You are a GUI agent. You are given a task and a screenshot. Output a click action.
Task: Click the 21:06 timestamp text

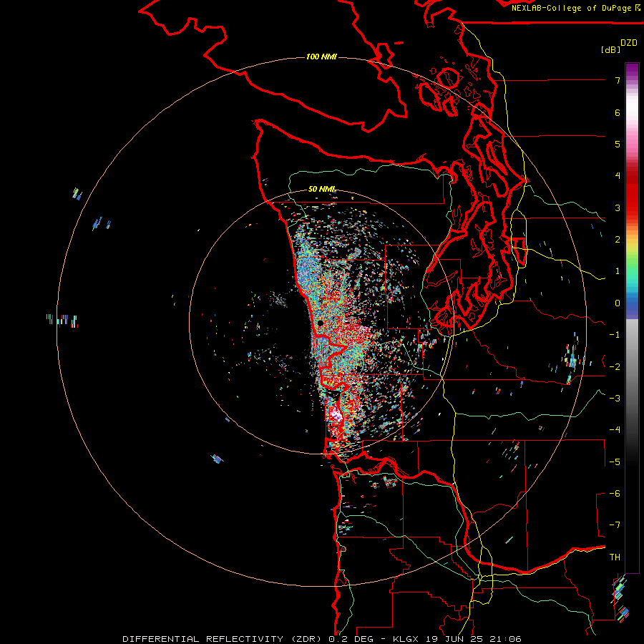click(x=507, y=639)
